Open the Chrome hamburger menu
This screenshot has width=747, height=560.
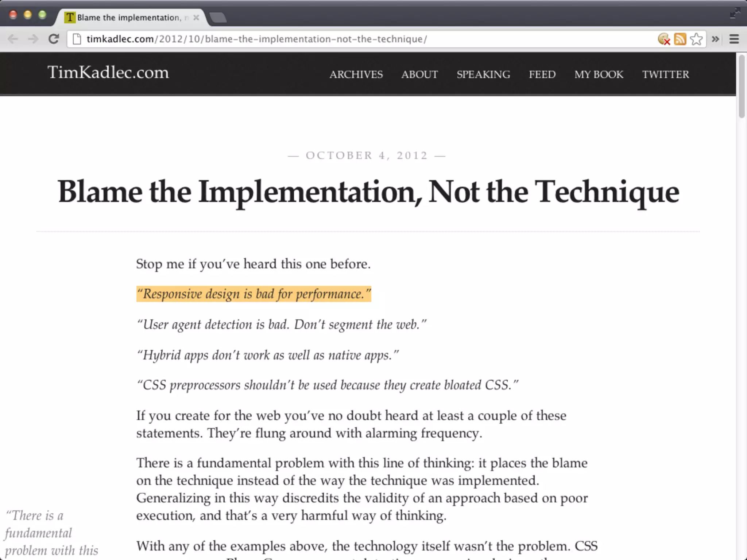point(734,39)
